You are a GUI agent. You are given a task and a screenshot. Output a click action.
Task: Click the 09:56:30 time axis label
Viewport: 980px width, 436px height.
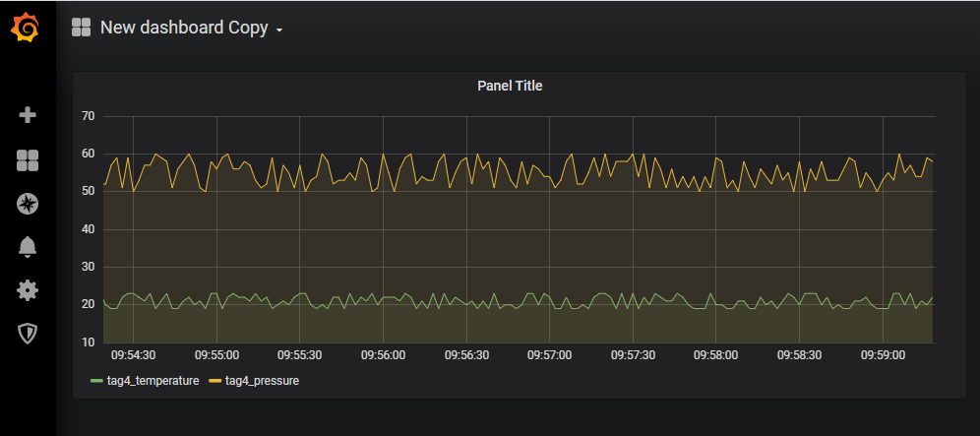pyautogui.click(x=466, y=354)
